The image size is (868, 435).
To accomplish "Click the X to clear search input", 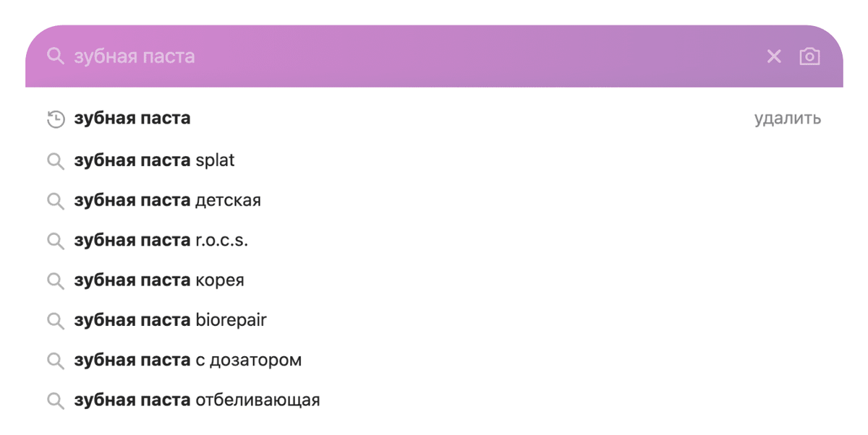I will coord(774,56).
